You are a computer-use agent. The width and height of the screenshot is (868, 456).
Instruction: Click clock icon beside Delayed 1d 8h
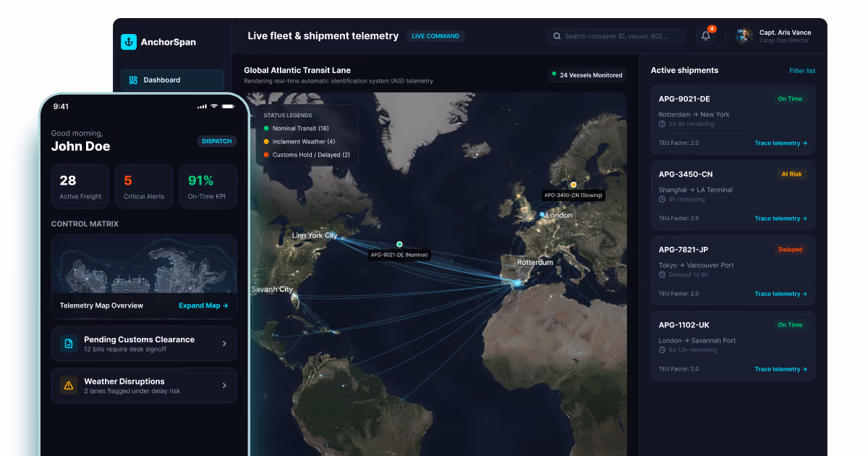[662, 274]
